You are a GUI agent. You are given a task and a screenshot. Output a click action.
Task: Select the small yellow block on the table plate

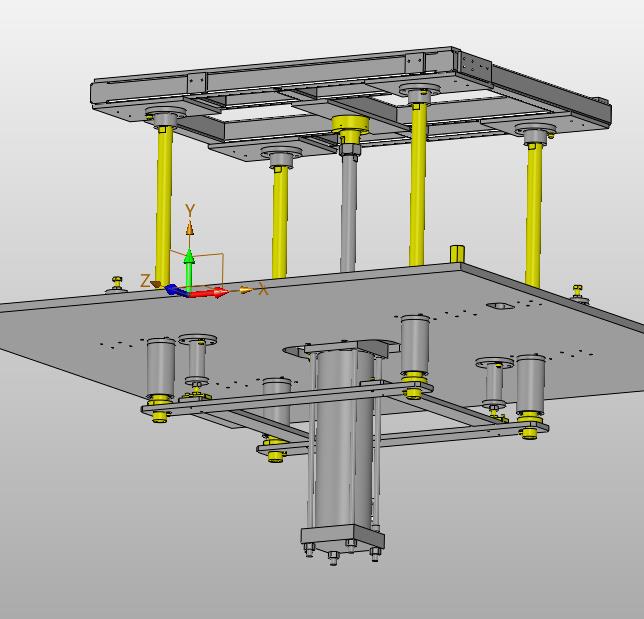pos(457,253)
